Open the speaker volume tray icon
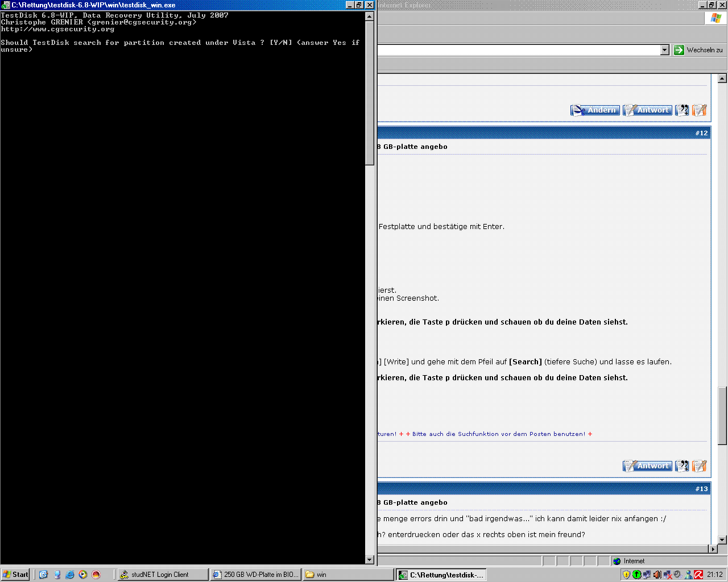 (x=657, y=575)
